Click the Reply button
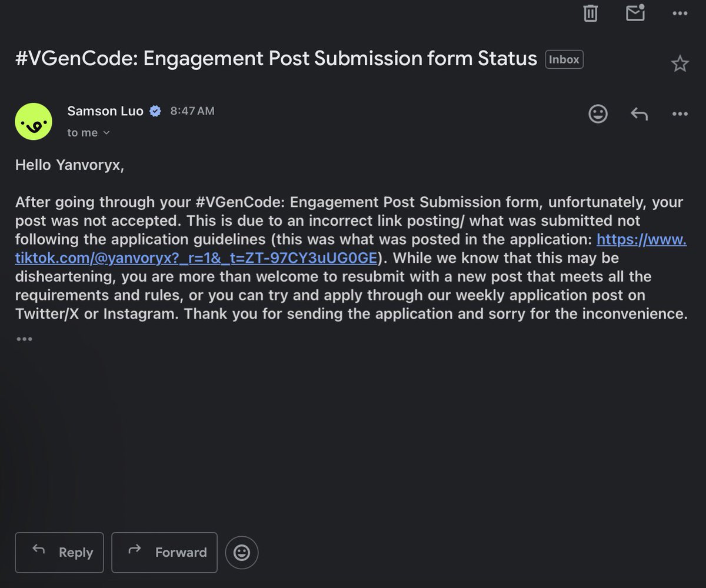Screen dimensions: 706x588 (59, 553)
